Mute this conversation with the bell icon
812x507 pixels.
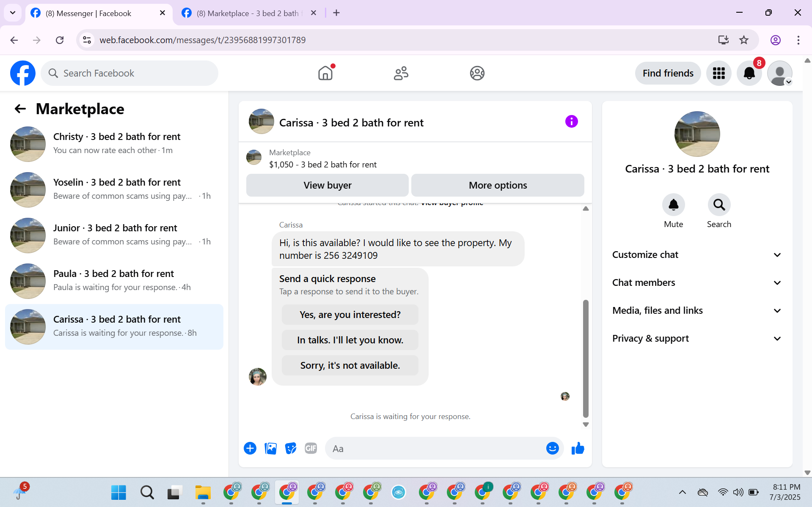(673, 205)
